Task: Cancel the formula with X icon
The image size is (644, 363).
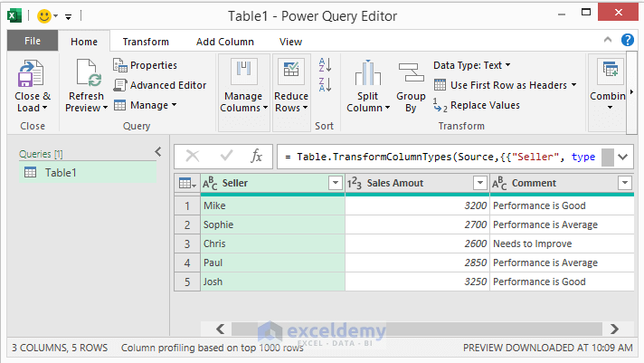Action: [193, 157]
